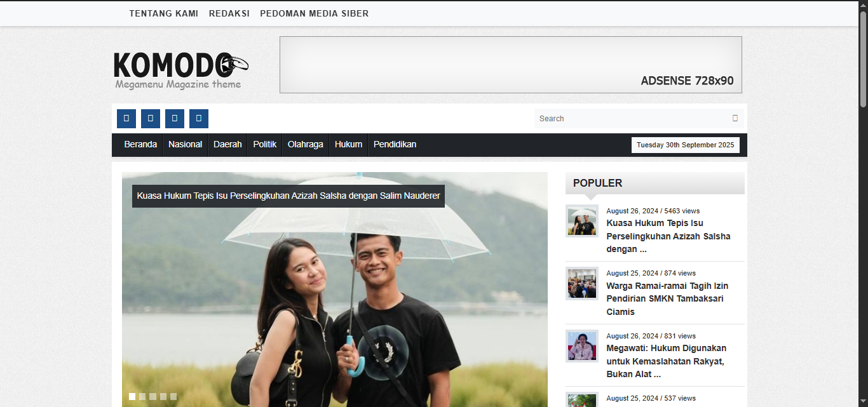This screenshot has width=868, height=407.
Task: Visit the Pedoman Media Siber page
Action: [314, 13]
